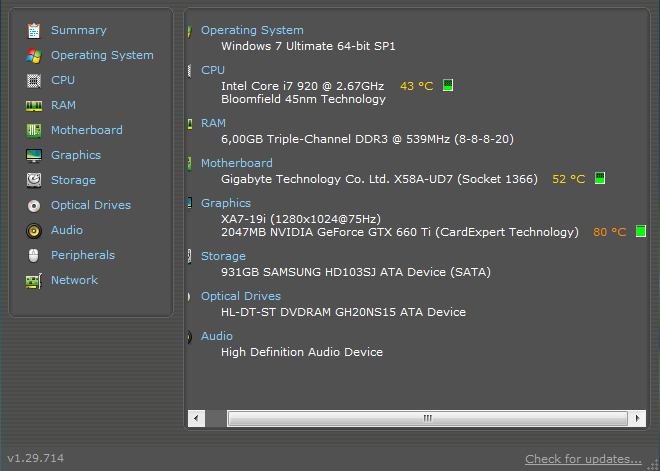Click the horizontal scrollbar right arrow
Viewport: 660px width, 471px height.
[637, 418]
